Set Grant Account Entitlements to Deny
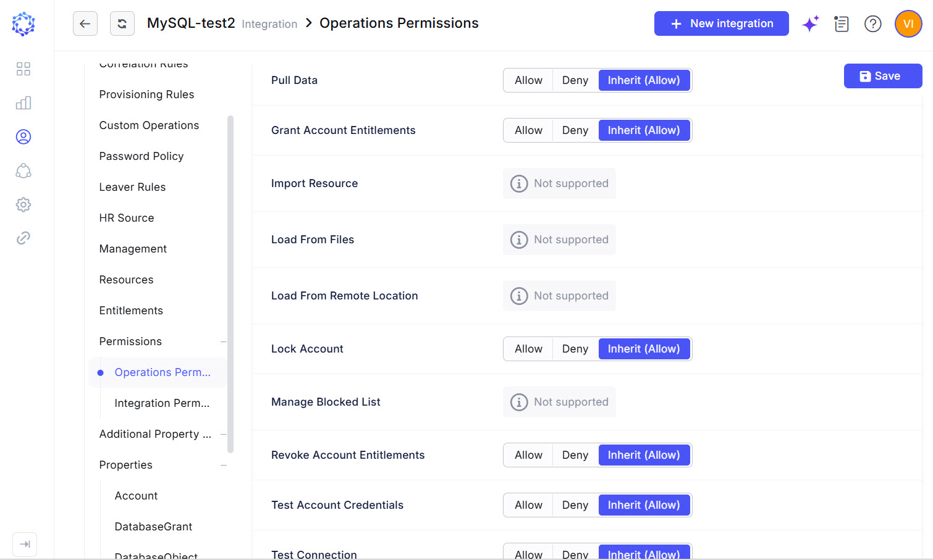Image resolution: width=933 pixels, height=560 pixels. [575, 130]
